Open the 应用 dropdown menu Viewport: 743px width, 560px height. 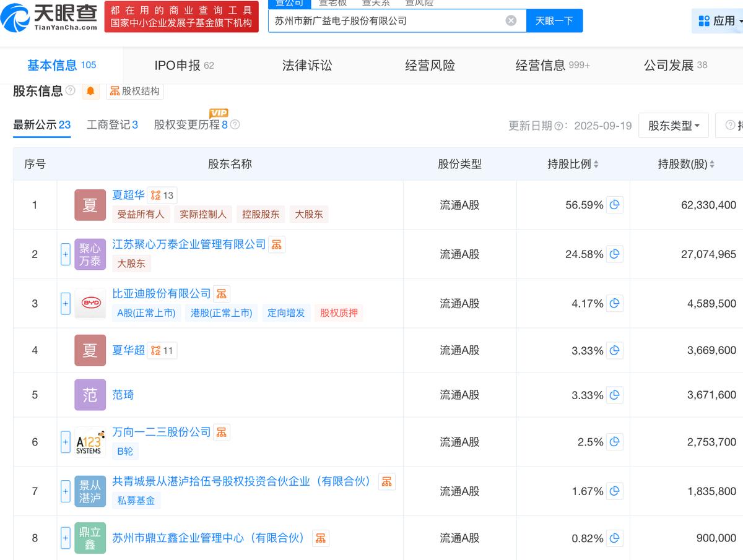pyautogui.click(x=718, y=20)
